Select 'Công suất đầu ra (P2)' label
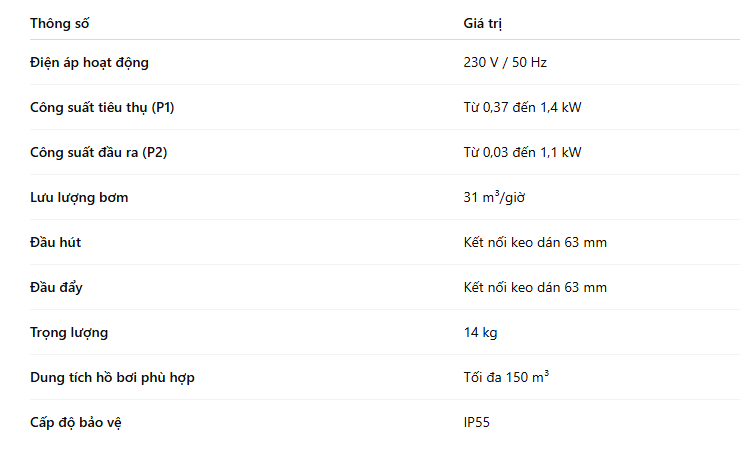740x461 pixels. point(99,152)
